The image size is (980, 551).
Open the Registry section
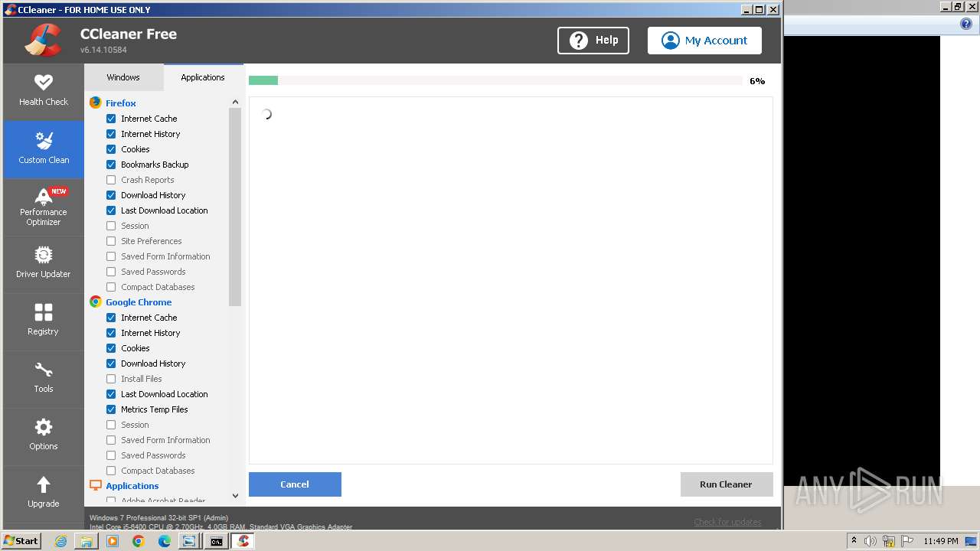pyautogui.click(x=44, y=321)
